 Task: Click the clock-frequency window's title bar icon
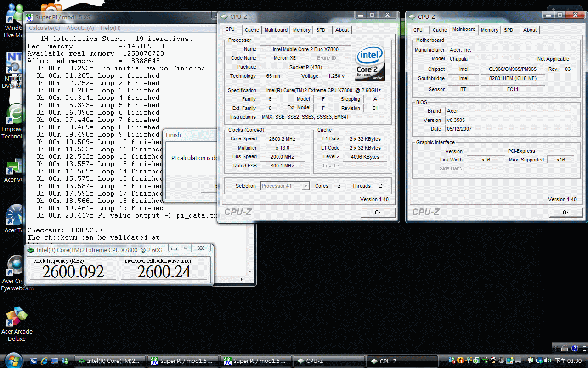(x=31, y=250)
